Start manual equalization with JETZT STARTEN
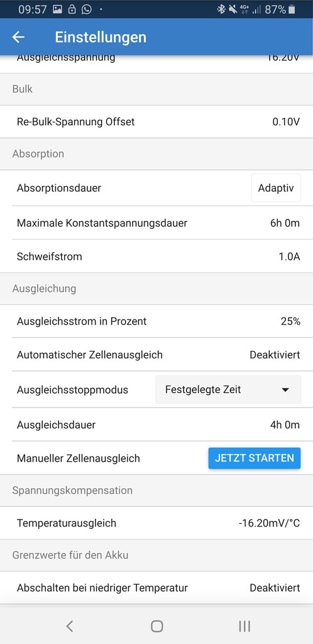This screenshot has height=644, width=313. (255, 458)
